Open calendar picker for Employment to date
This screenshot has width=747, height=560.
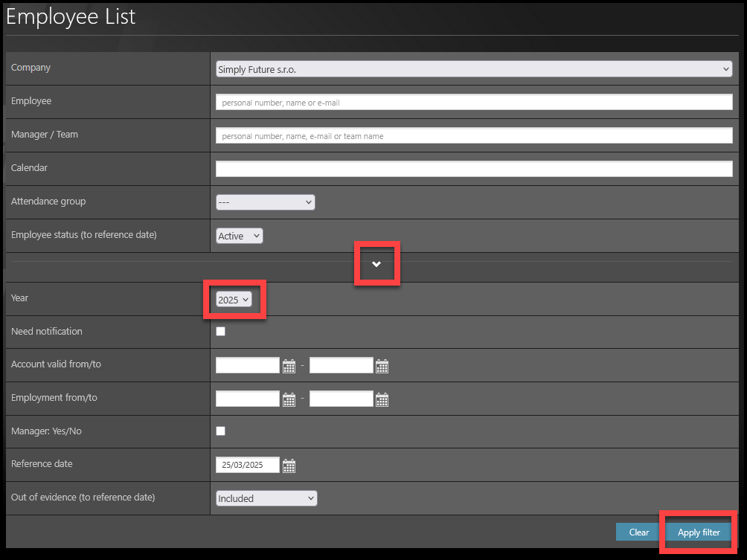tap(382, 399)
